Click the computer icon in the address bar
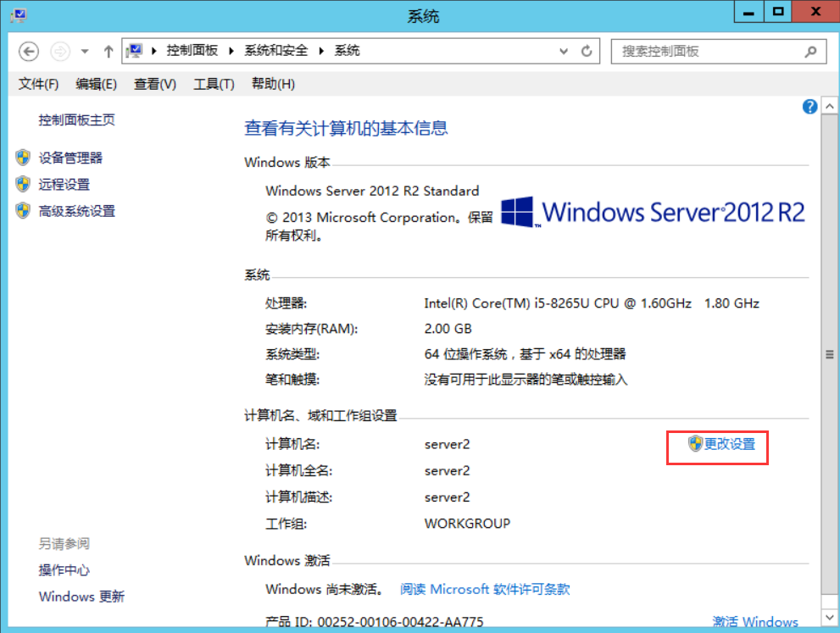The height and width of the screenshot is (633, 840). (x=134, y=51)
